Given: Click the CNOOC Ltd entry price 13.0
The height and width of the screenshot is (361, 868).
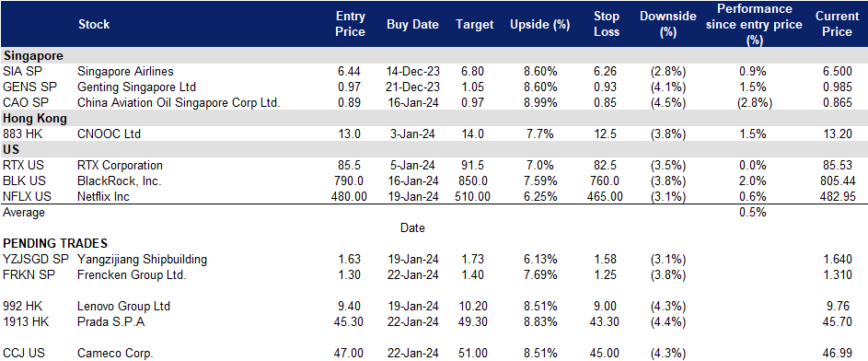Looking at the screenshot, I should point(351,134).
